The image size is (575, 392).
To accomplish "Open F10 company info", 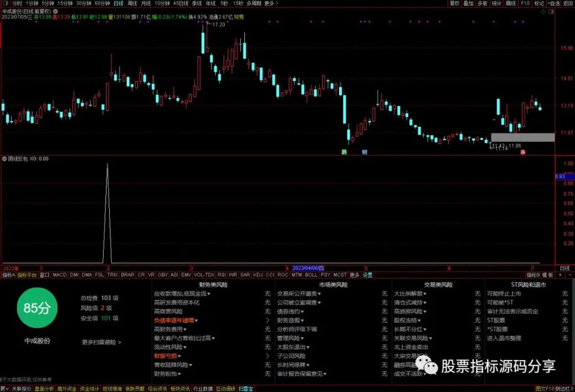I will (x=525, y=3).
